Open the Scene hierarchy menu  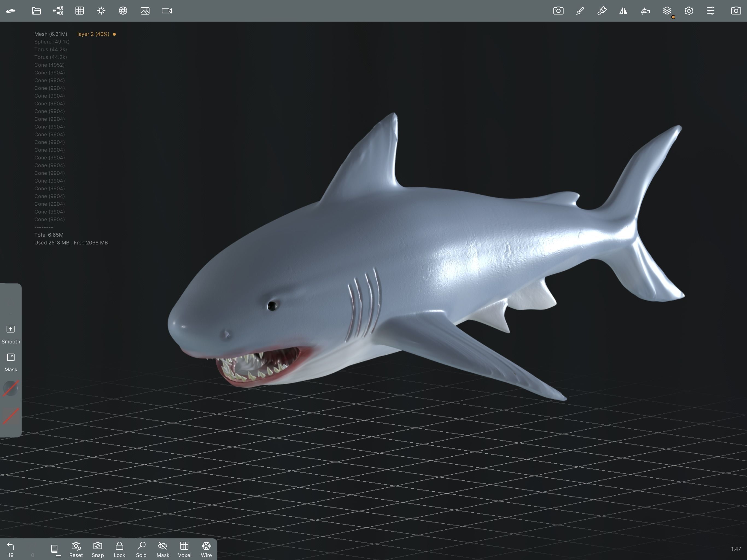tap(58, 11)
